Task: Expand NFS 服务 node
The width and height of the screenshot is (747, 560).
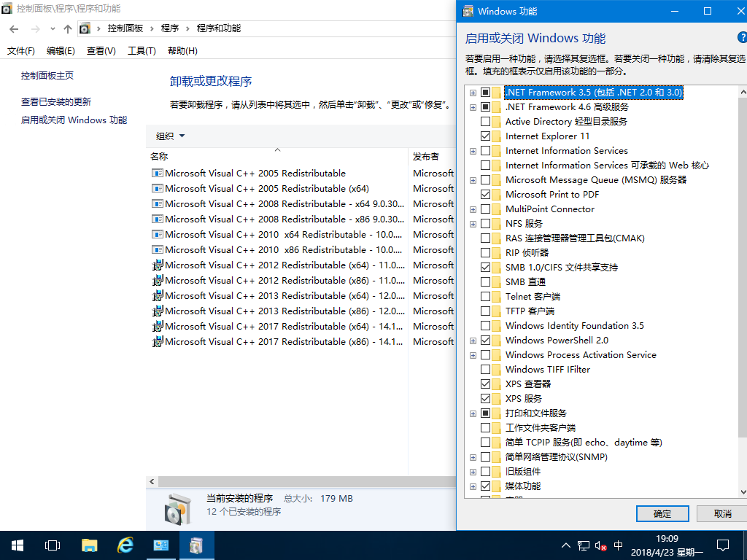Action: click(473, 224)
